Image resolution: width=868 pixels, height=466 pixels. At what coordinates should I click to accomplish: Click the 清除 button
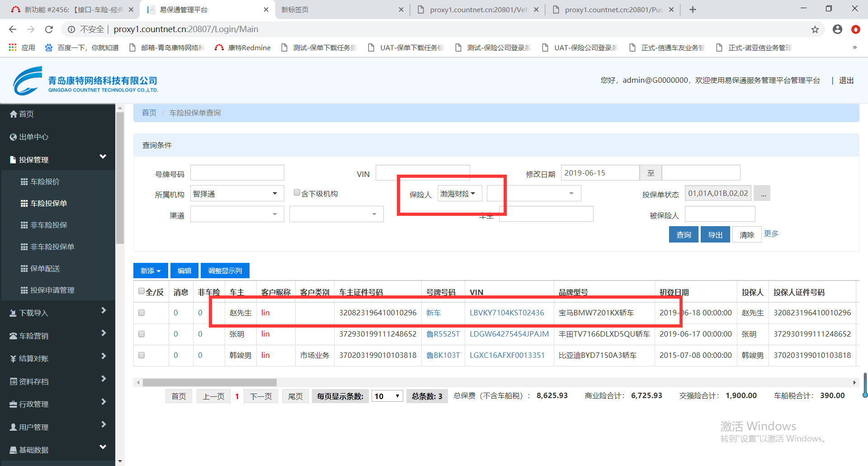click(747, 235)
